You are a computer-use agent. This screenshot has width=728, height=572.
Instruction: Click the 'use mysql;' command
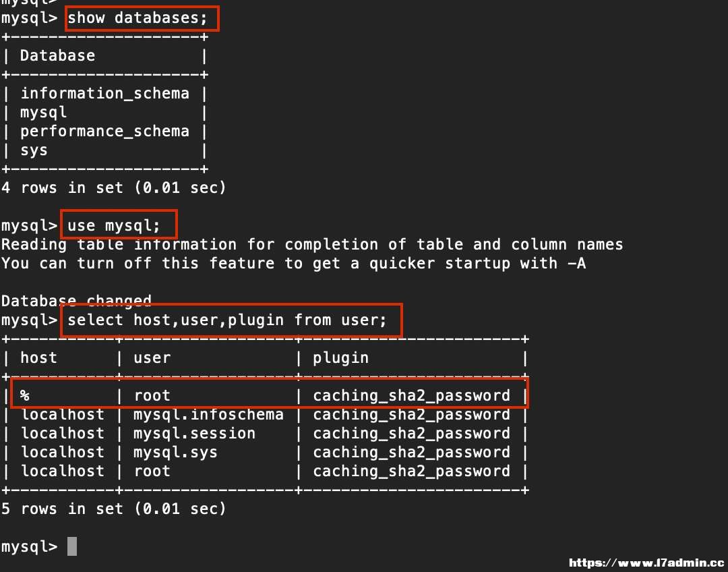(x=114, y=226)
